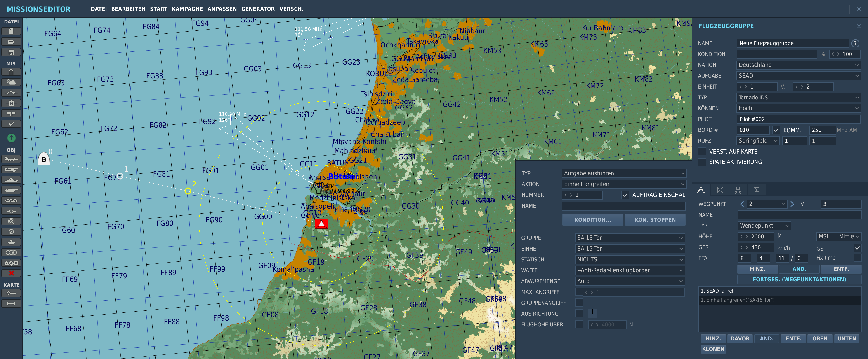Select the ship group placement tool
Image resolution: width=868 pixels, height=359 pixels.
coord(11,180)
